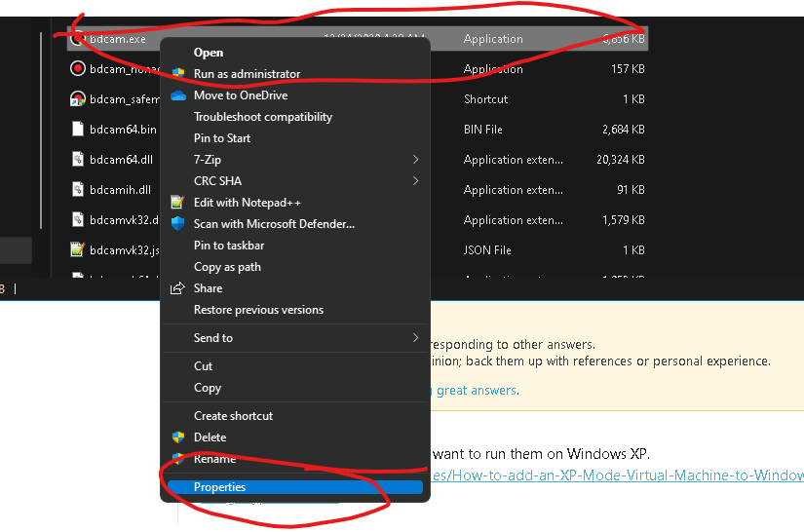Choose Delete from context menu
Viewport: 804px width, 532px height.
pyautogui.click(x=295, y=437)
